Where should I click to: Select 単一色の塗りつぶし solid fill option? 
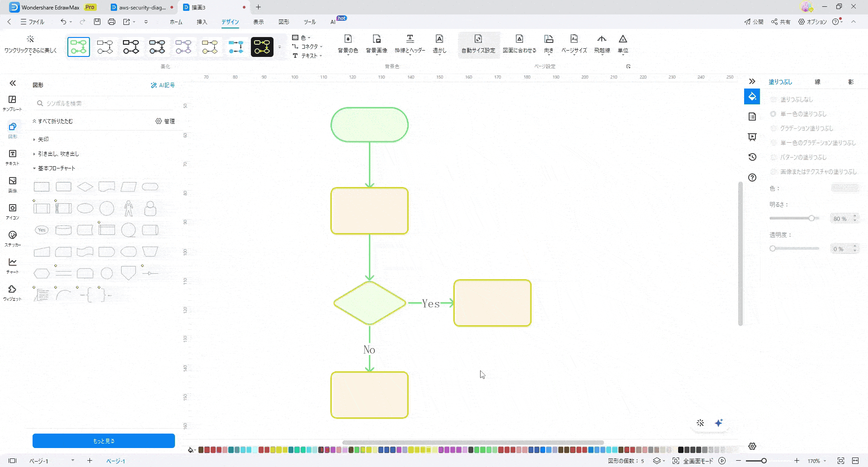[774, 114]
